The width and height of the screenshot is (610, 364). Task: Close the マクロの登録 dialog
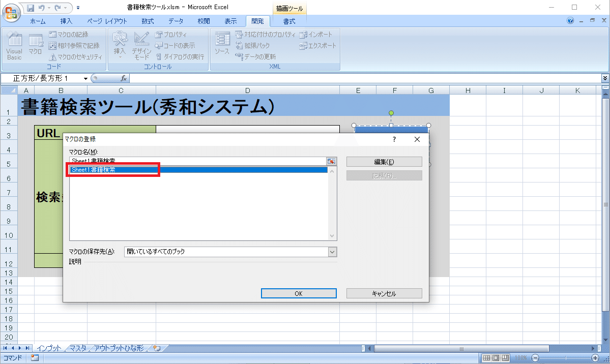pyautogui.click(x=417, y=139)
